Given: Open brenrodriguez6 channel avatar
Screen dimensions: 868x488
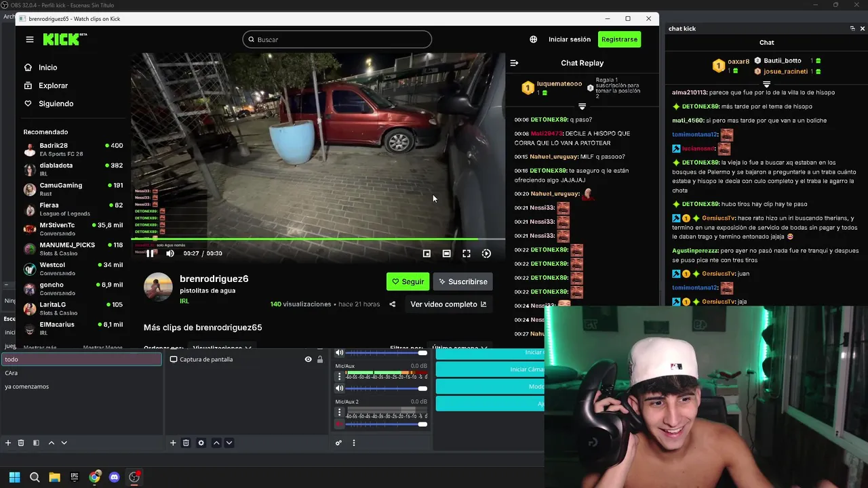Looking at the screenshot, I should pyautogui.click(x=158, y=287).
